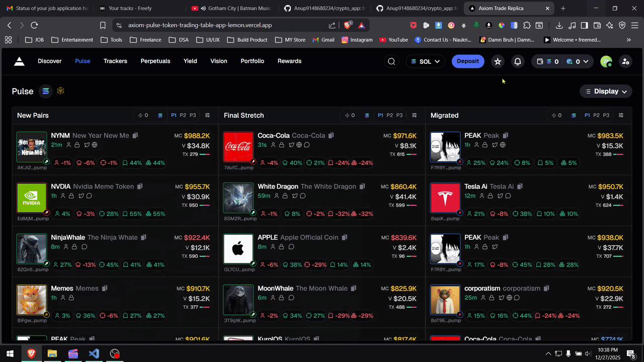Open notifications via the bell icon
Viewport: 644px width, 362px height.
[518, 61]
